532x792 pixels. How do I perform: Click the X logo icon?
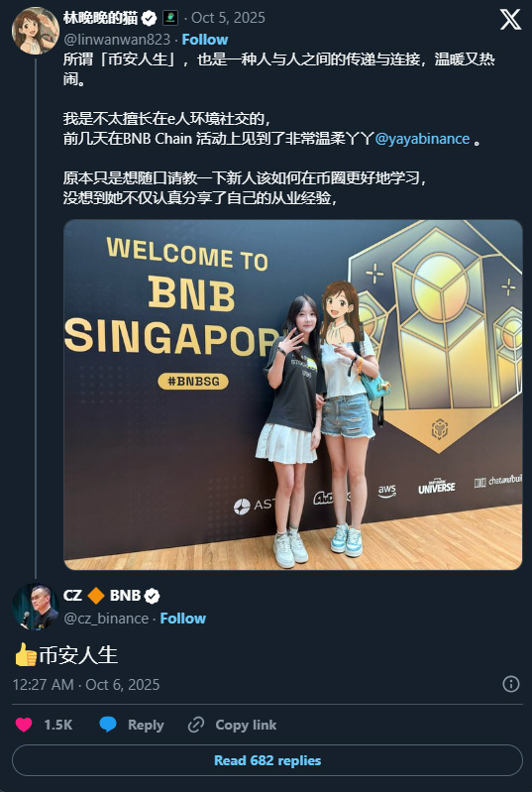tap(510, 19)
